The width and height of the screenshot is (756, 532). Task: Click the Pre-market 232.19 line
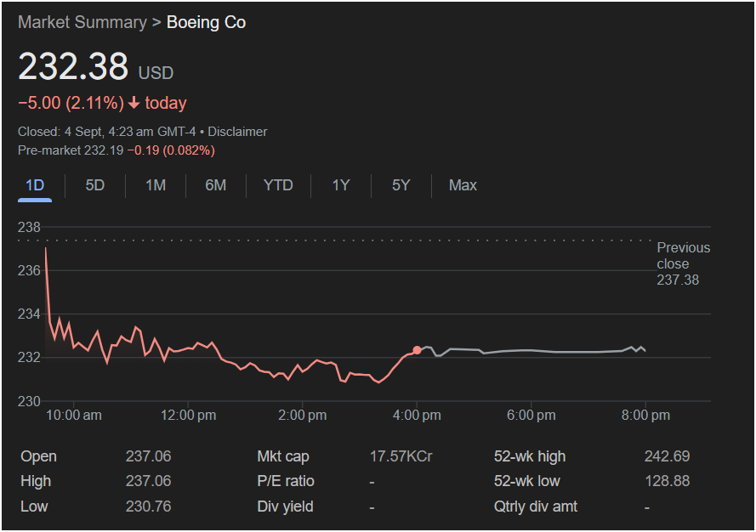(117, 150)
